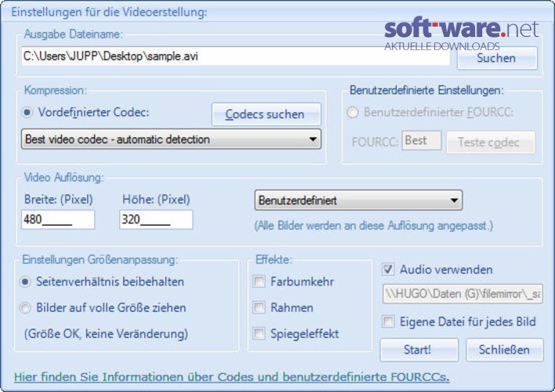
Task: Select the Benutzerdefinierter FOURCC radio button
Action: pos(352,113)
